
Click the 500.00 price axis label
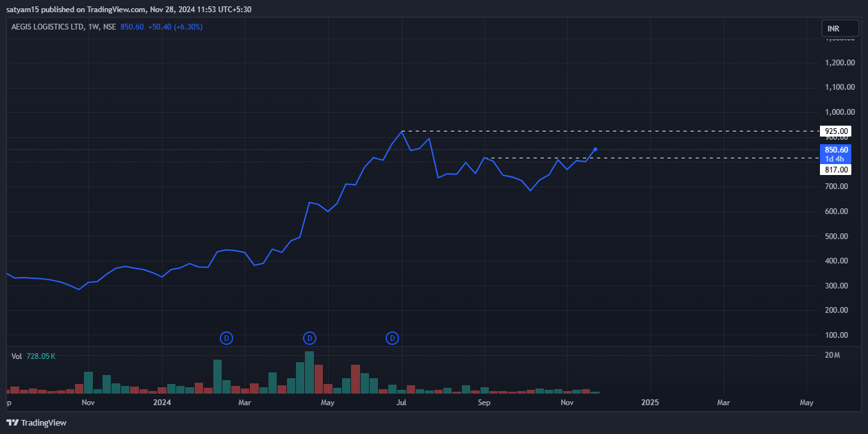pyautogui.click(x=837, y=237)
